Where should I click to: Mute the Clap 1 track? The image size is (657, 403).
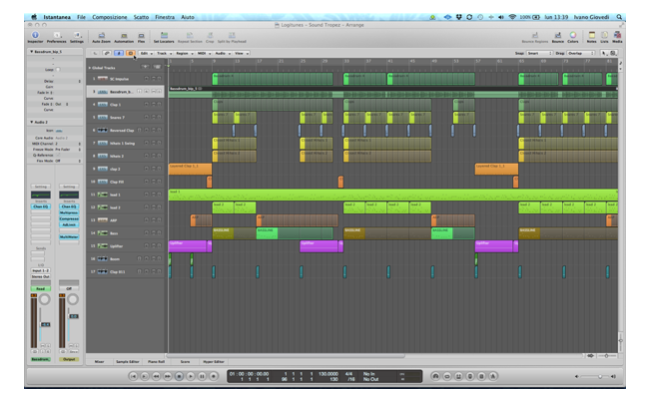[153, 104]
